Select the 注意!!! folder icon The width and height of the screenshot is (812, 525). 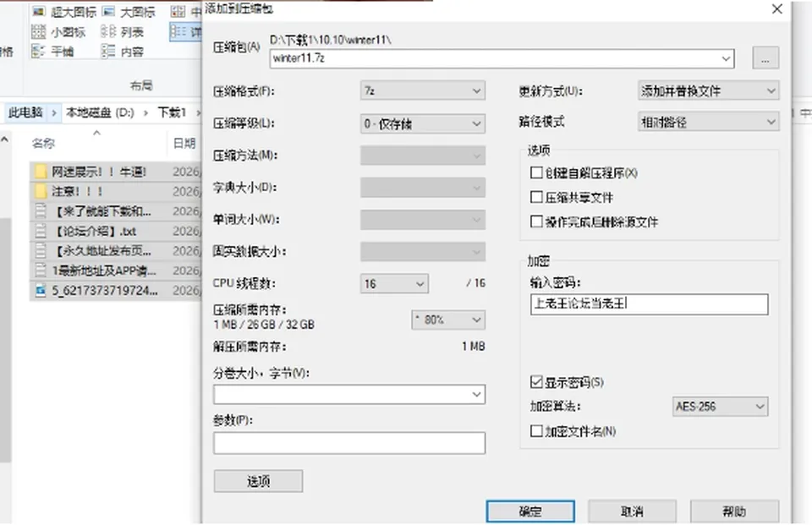pos(41,192)
